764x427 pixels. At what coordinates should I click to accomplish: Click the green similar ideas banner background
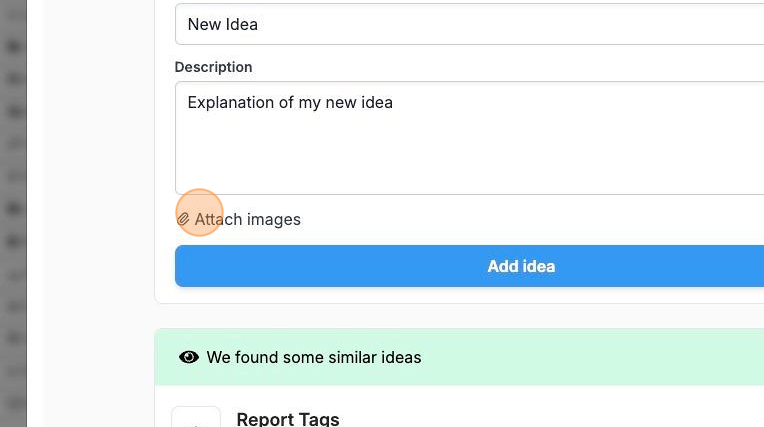(585, 357)
